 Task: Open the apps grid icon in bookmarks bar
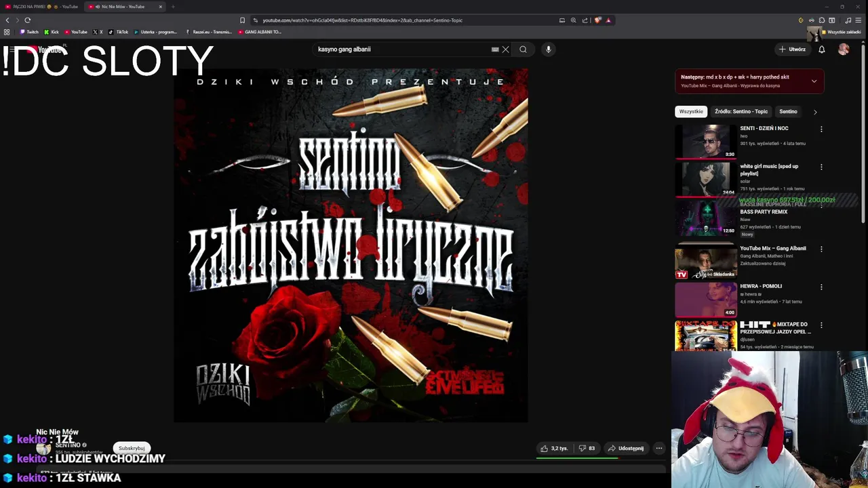pyautogui.click(x=7, y=32)
